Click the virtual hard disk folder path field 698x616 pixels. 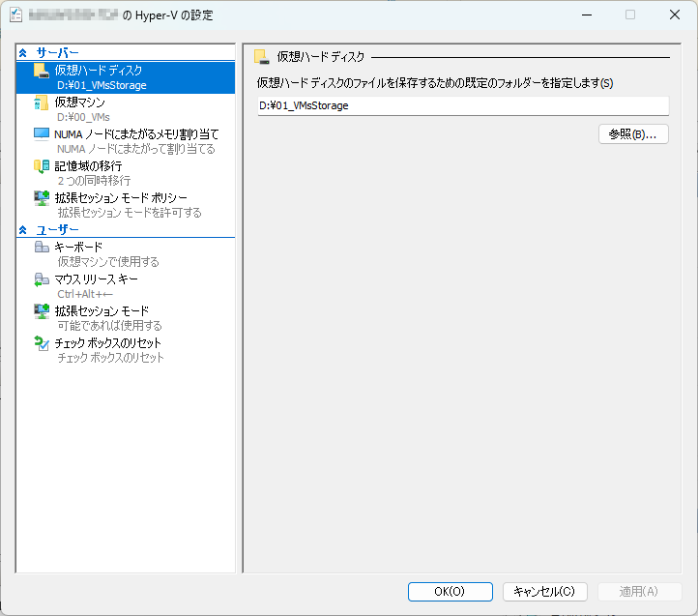462,106
